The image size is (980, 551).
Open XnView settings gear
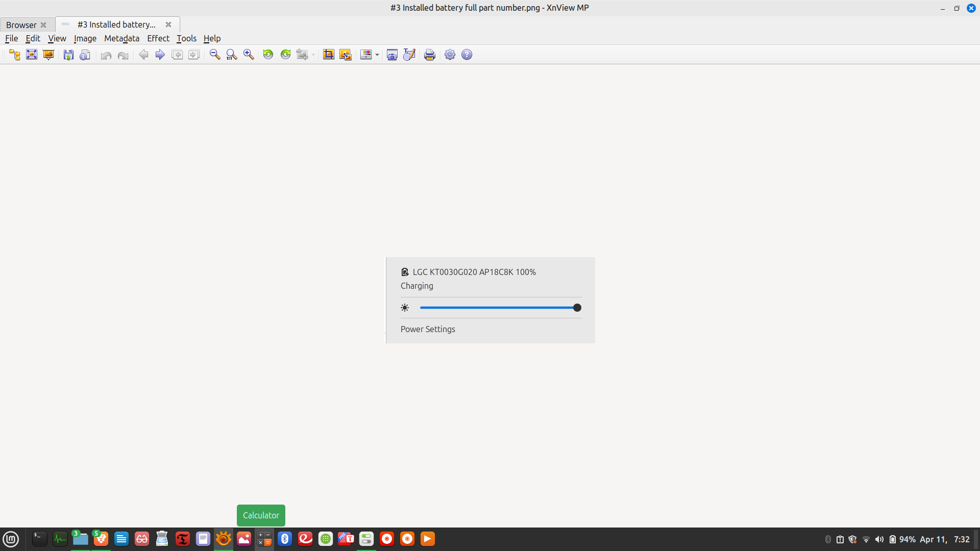point(450,55)
